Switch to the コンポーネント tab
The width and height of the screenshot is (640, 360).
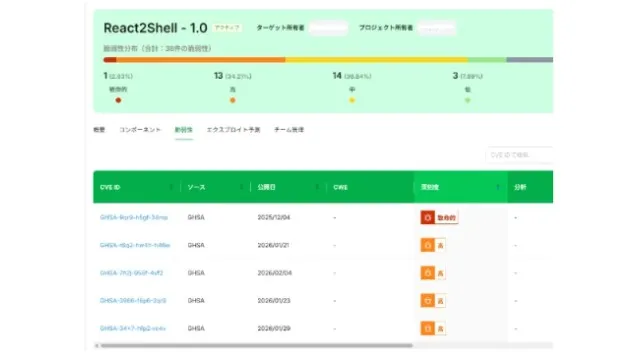[140, 130]
